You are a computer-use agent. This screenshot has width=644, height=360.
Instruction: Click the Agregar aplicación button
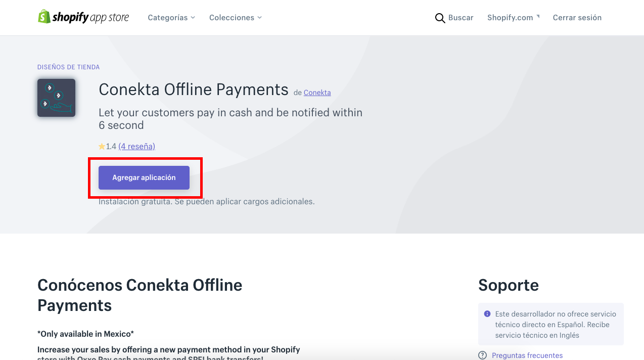tap(144, 178)
